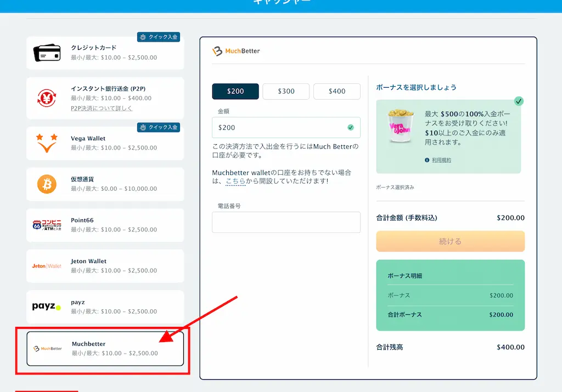Open the こちら account creation link
The width and height of the screenshot is (562, 392).
tap(235, 181)
